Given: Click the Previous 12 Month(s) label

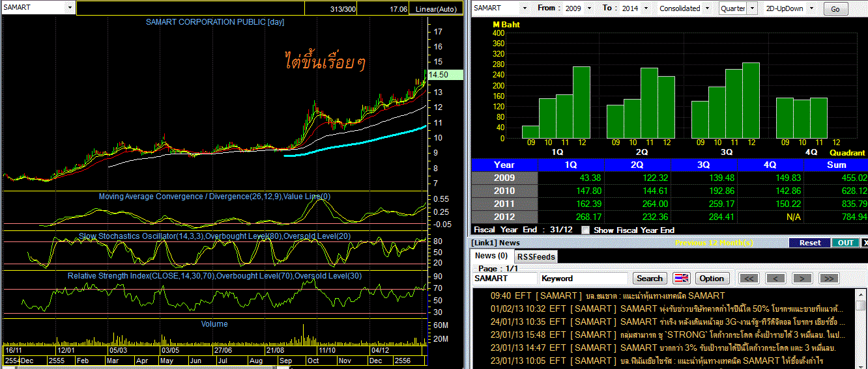Looking at the screenshot, I should tap(714, 243).
